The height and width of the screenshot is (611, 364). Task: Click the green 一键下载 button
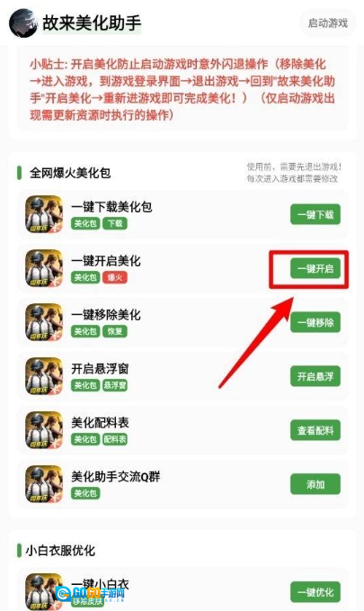[x=315, y=214]
